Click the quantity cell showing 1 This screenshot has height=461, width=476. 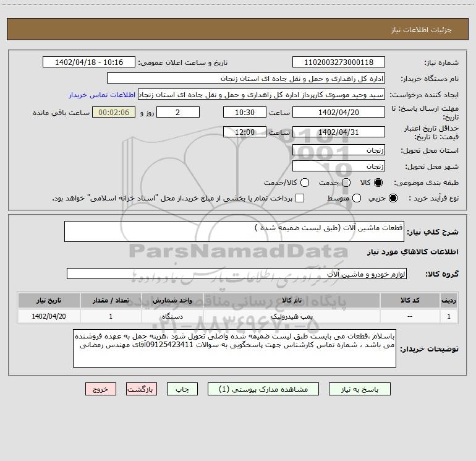click(x=111, y=316)
